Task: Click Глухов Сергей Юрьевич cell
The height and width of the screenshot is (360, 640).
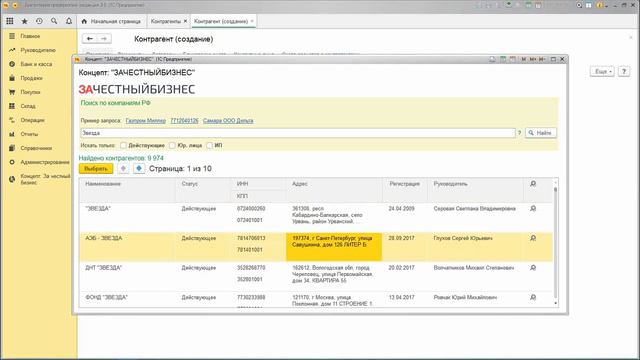Action: pyautogui.click(x=463, y=238)
